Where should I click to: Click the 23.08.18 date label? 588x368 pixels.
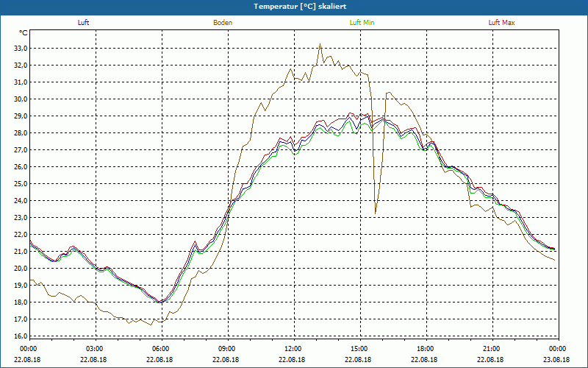coord(556,360)
